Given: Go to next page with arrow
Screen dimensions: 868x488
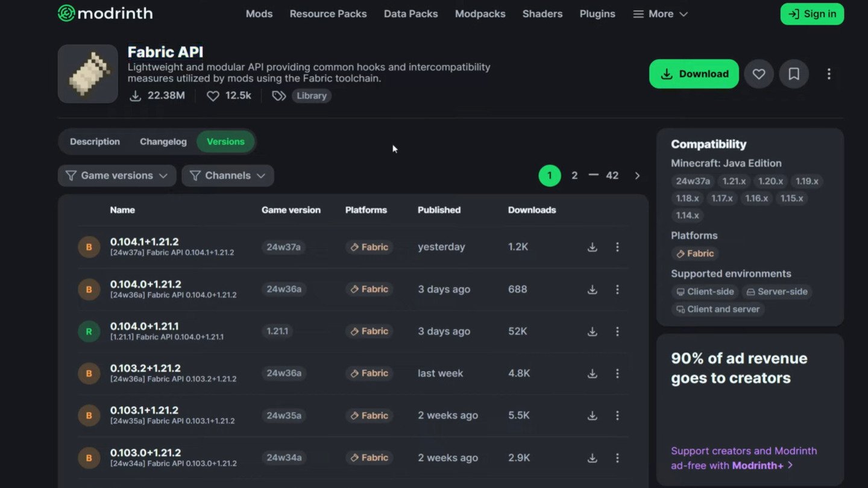Looking at the screenshot, I should [637, 175].
